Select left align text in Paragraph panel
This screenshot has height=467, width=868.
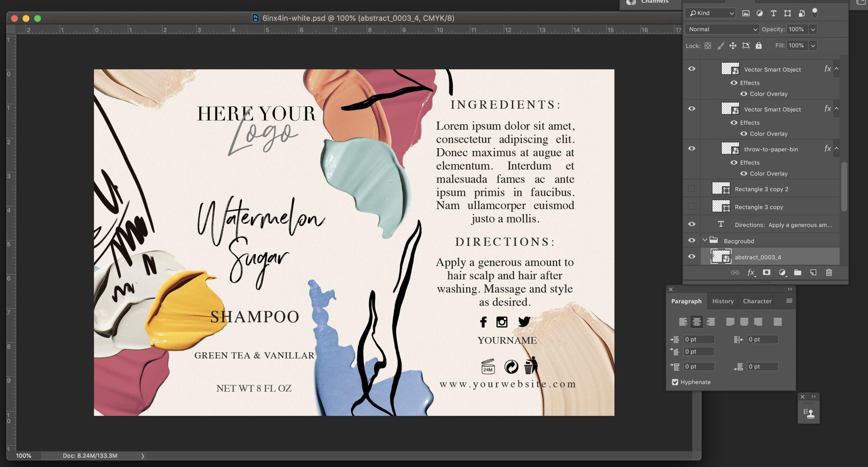tap(683, 321)
